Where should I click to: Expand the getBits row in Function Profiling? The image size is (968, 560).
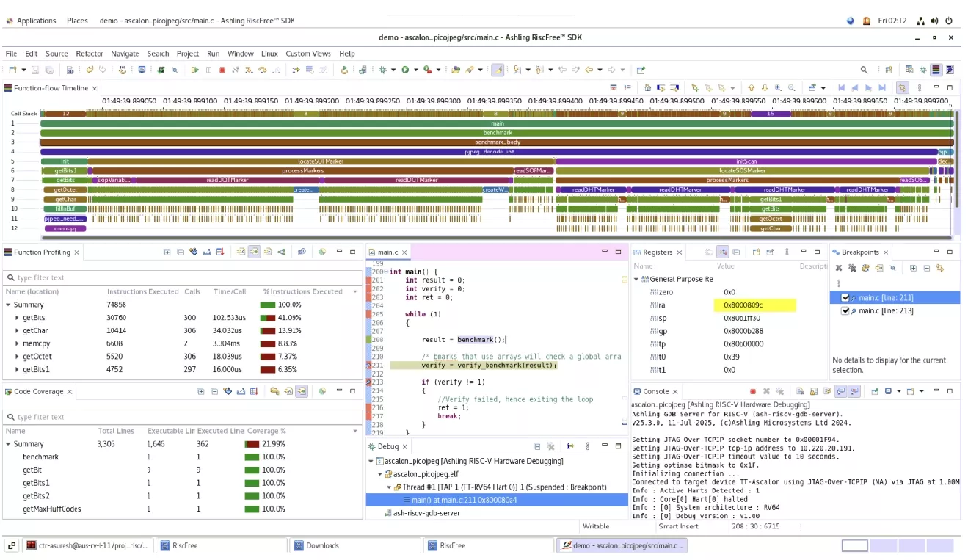click(17, 318)
